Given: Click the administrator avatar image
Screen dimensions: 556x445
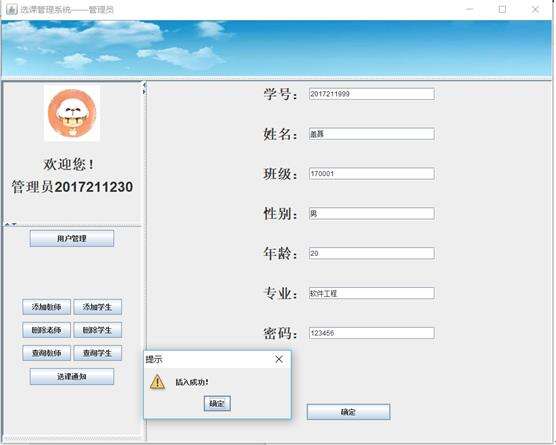Looking at the screenshot, I should [x=72, y=113].
